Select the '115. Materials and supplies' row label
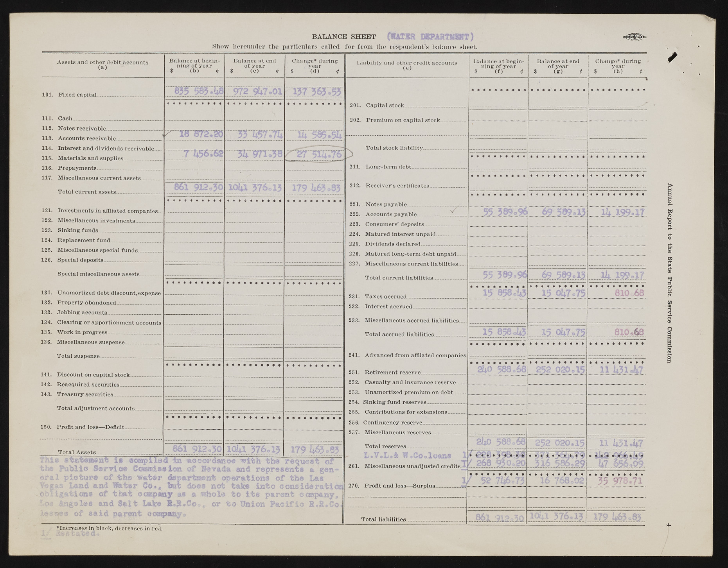This screenshot has height=568, width=728. coord(82,158)
